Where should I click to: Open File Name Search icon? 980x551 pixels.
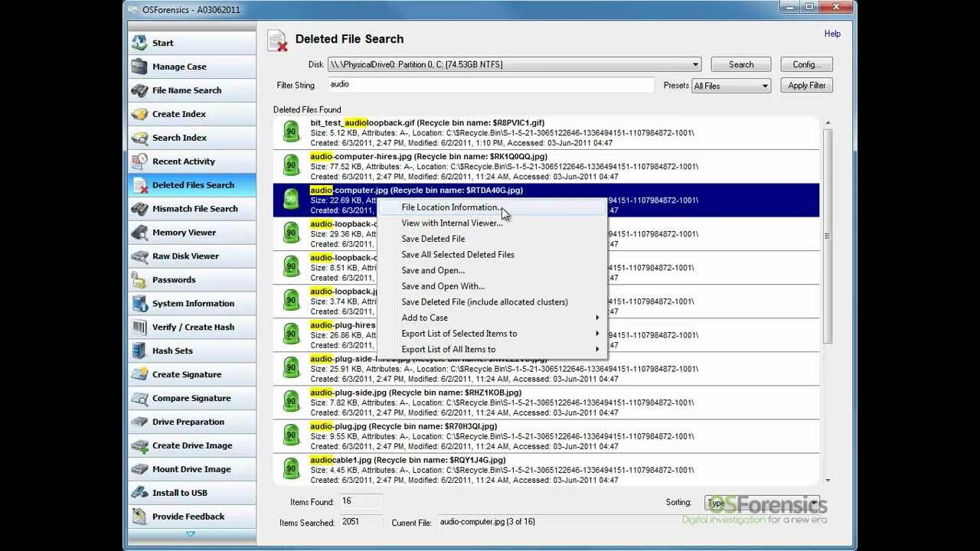pyautogui.click(x=139, y=90)
